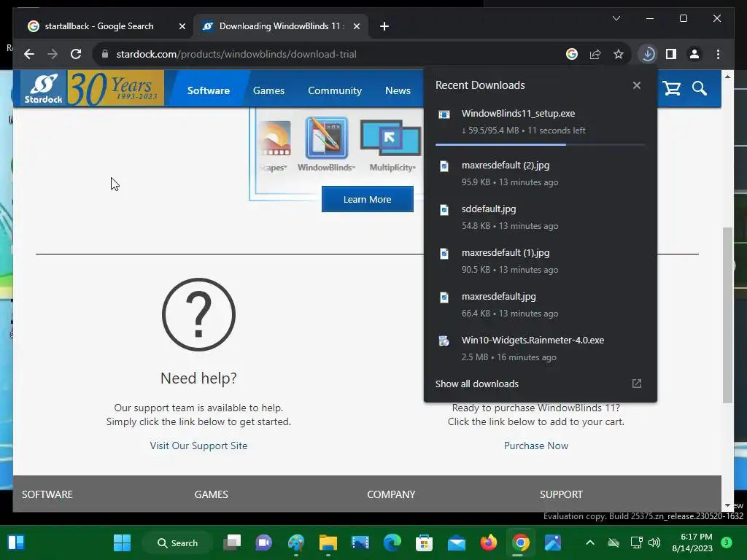Click the taskbar Search box
The height and width of the screenshot is (560, 747).
click(177, 542)
